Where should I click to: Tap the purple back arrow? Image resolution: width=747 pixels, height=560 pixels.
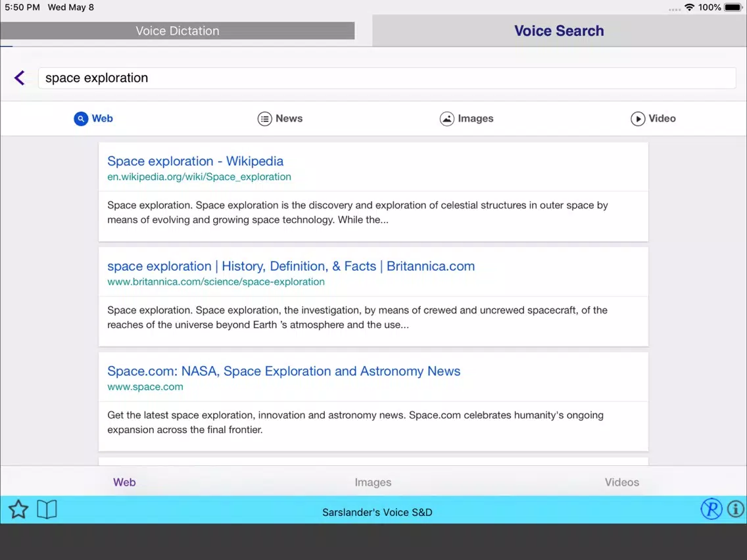[x=20, y=78]
